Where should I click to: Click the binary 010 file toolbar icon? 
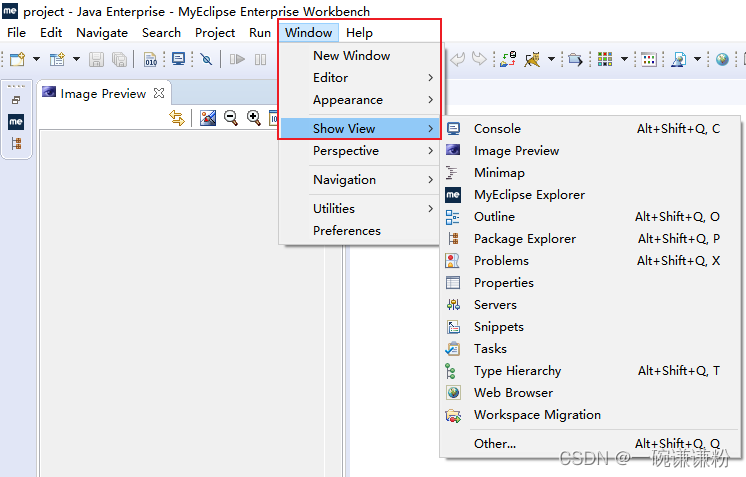(150, 59)
